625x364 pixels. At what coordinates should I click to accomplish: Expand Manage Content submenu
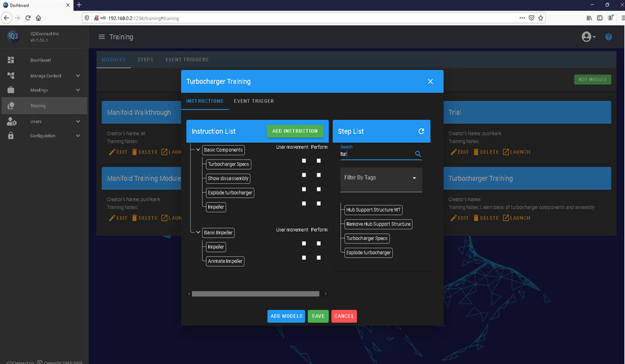click(x=77, y=76)
